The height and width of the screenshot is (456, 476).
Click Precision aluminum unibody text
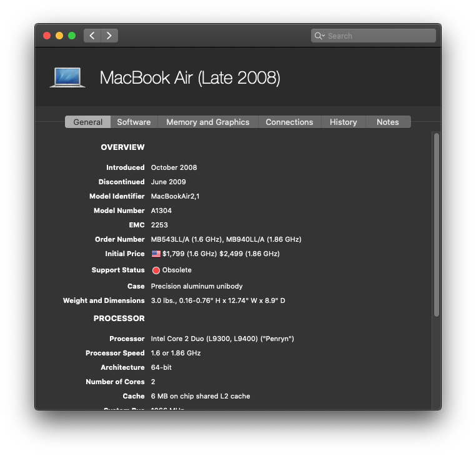point(197,286)
